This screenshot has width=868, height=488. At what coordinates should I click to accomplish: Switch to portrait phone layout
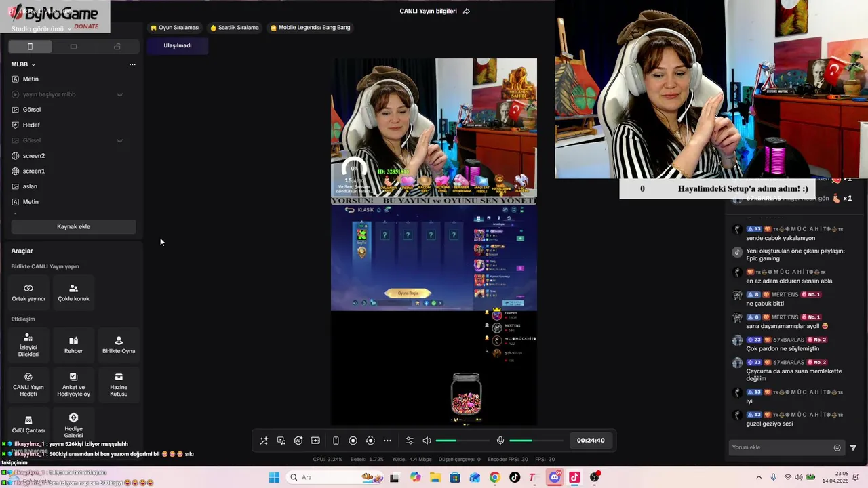[x=30, y=47]
